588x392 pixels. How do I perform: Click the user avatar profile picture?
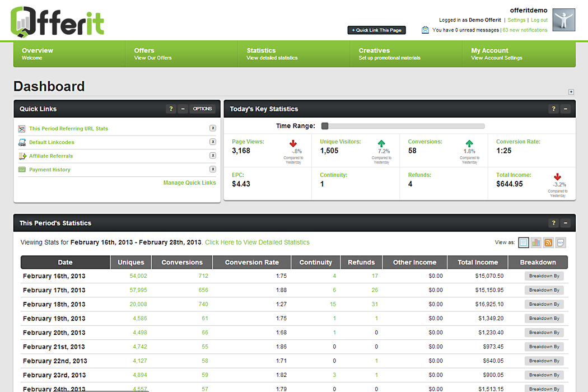click(x=563, y=20)
